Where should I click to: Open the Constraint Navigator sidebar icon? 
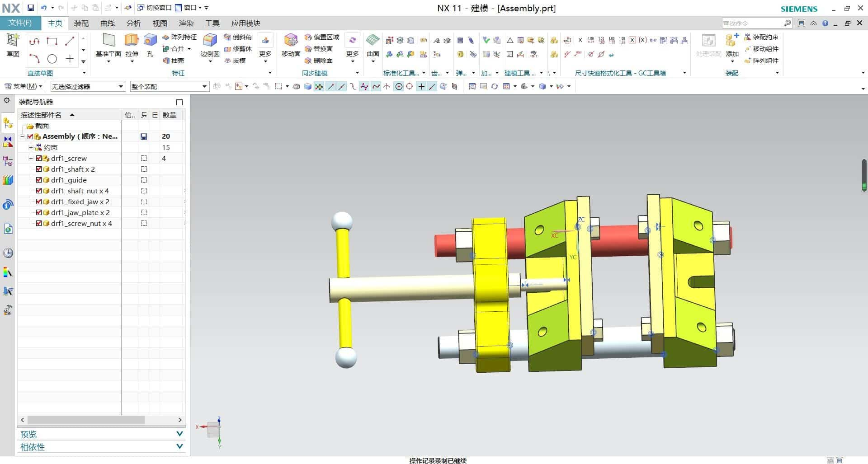click(x=8, y=142)
